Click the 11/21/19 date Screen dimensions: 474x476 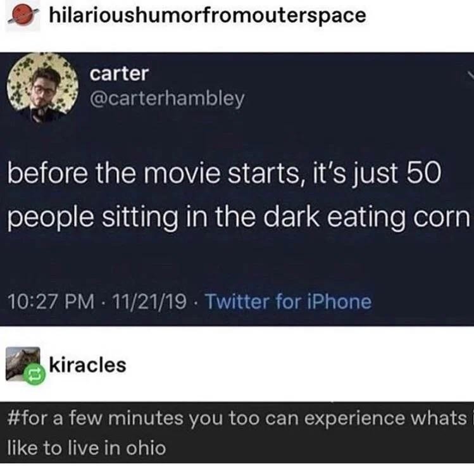coord(149,302)
